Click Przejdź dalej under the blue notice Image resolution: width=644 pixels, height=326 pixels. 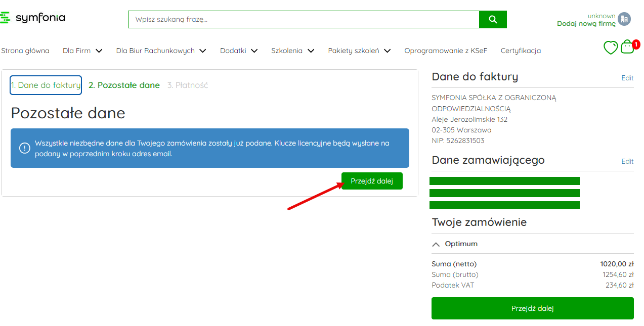372,181
